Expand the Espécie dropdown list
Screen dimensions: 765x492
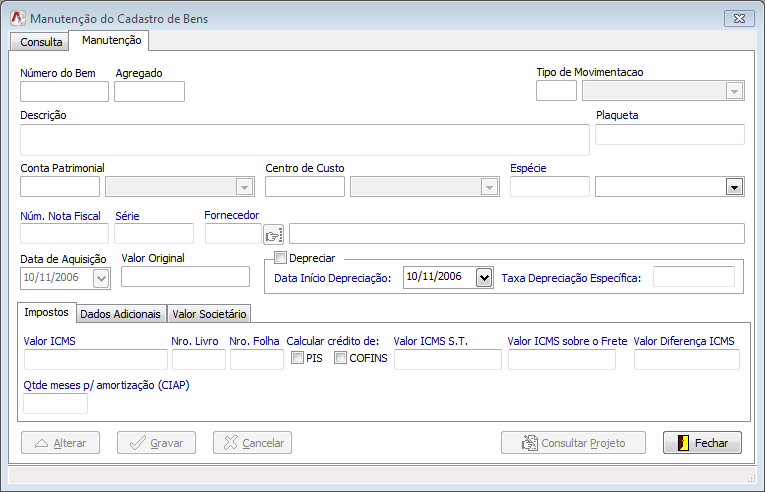[734, 186]
